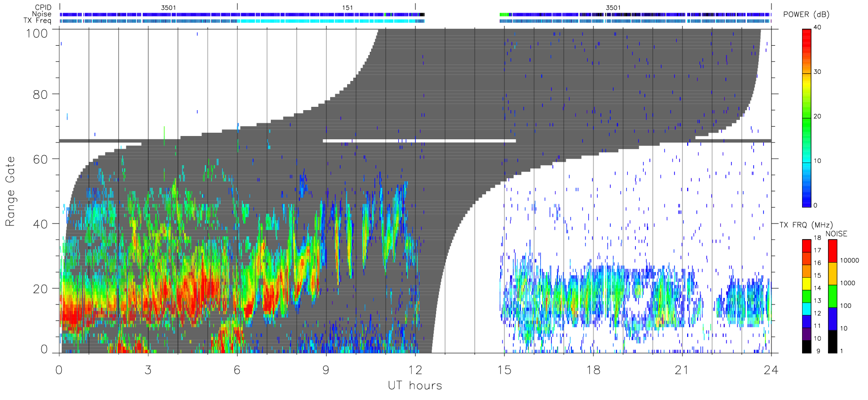Viewport: 868px width, 400px height.
Task: Click the 'TX FRQ (MHz)' legend title
Action: [x=806, y=225]
